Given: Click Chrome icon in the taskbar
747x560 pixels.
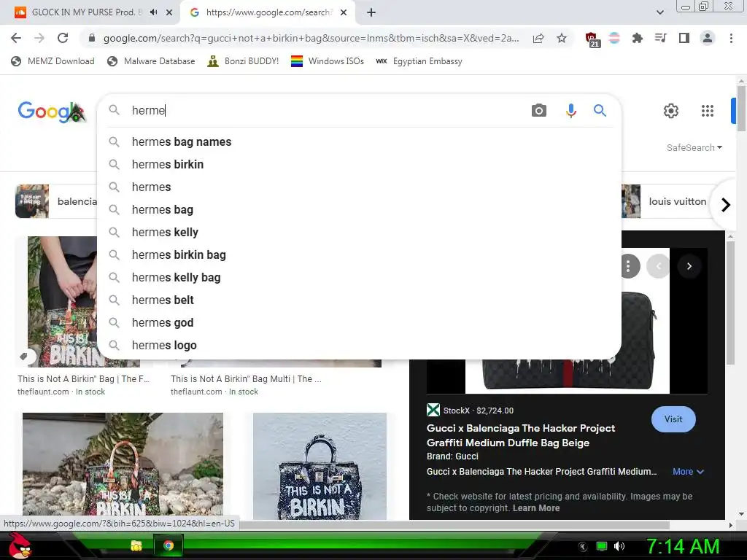Looking at the screenshot, I should [x=169, y=545].
